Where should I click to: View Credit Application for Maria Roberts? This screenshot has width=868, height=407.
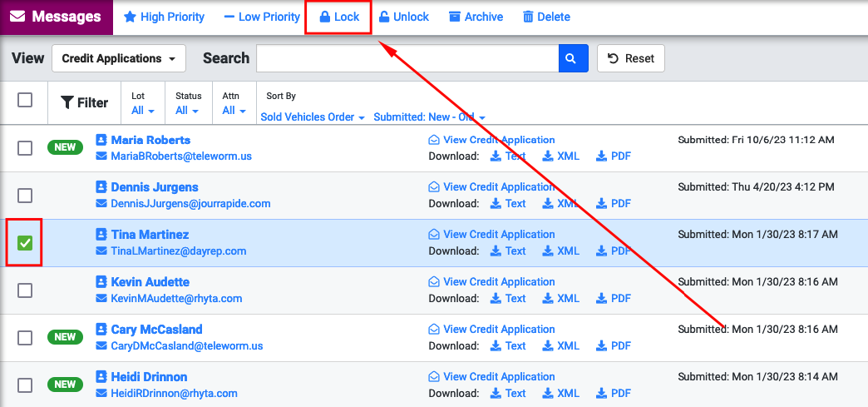(x=491, y=140)
